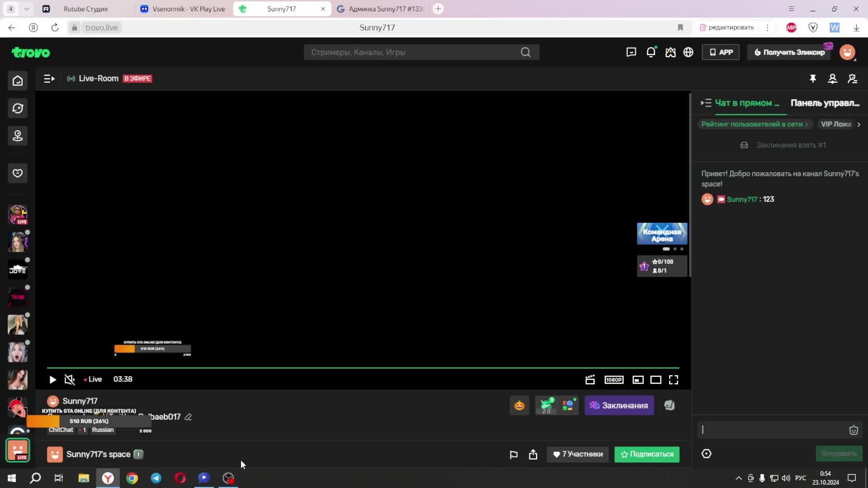Open the language globe icon
The image size is (868, 488).
(x=688, y=52)
